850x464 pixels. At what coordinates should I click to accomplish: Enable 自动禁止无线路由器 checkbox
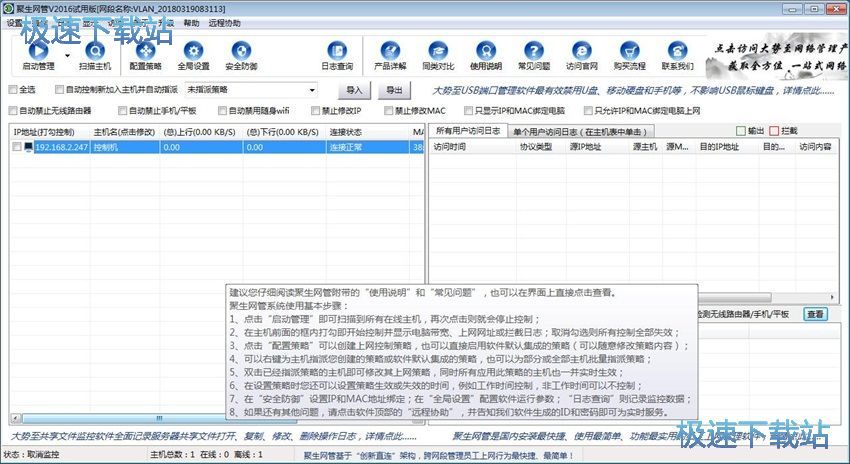click(x=13, y=111)
